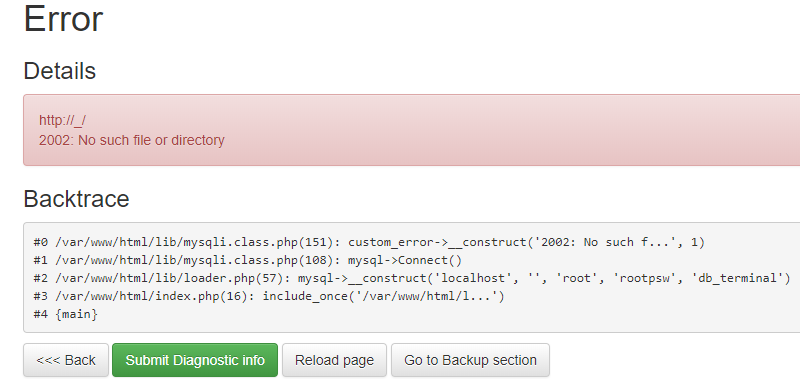The width and height of the screenshot is (800, 387).
Task: Select the http://_/ URL text
Action: (x=62, y=120)
